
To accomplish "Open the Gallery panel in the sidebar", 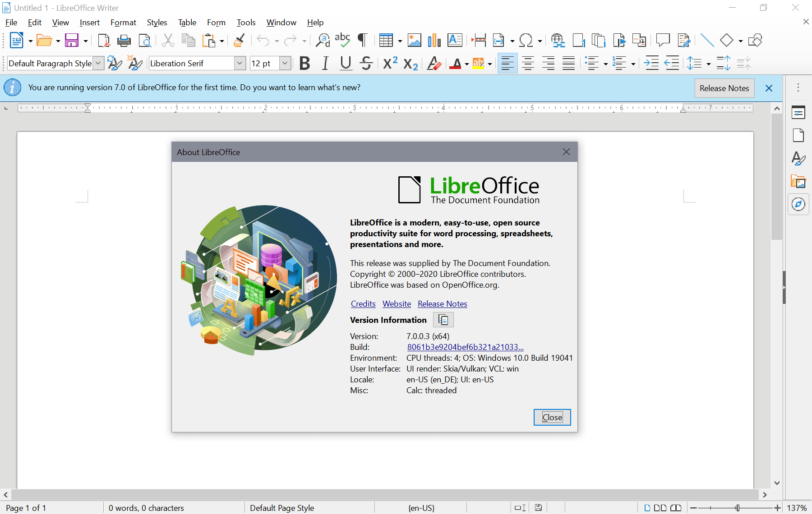I will 798,181.
